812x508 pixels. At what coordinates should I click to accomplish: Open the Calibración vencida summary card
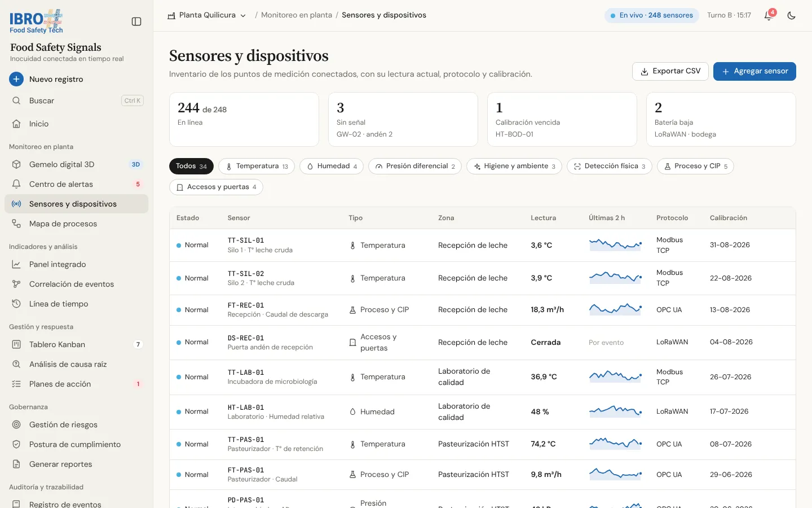(562, 120)
